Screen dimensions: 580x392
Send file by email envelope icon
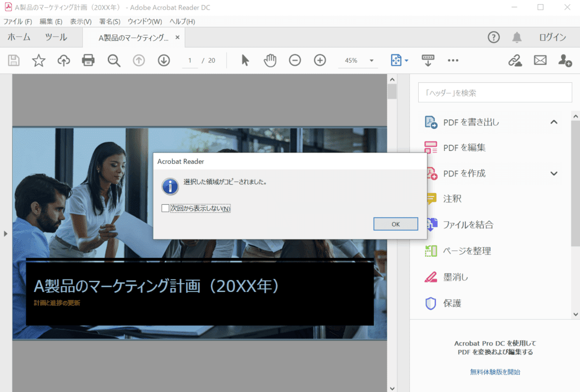point(540,60)
